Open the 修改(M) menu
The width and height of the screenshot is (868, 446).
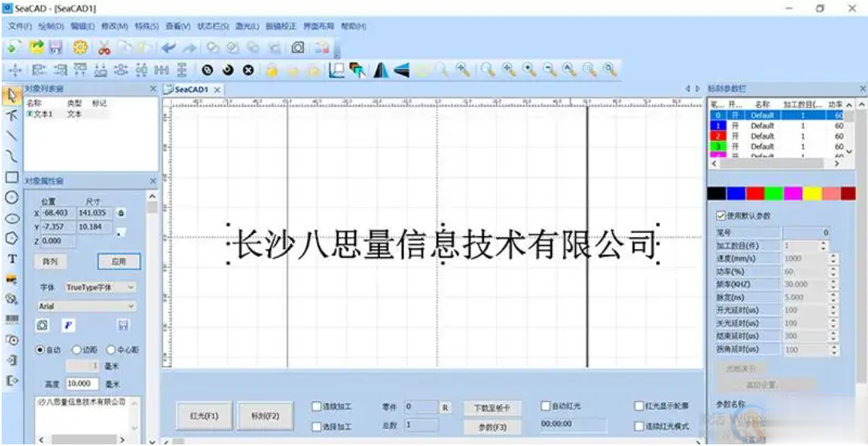click(x=114, y=26)
